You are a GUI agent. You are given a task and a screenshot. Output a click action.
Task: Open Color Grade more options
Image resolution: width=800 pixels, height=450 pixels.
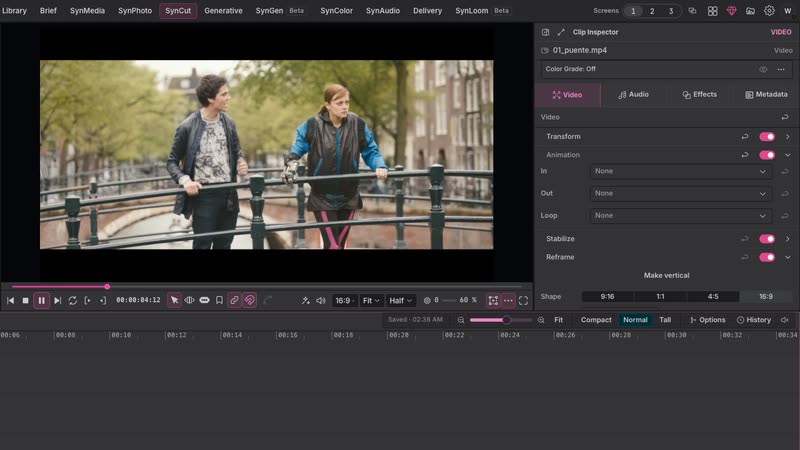[x=781, y=69]
